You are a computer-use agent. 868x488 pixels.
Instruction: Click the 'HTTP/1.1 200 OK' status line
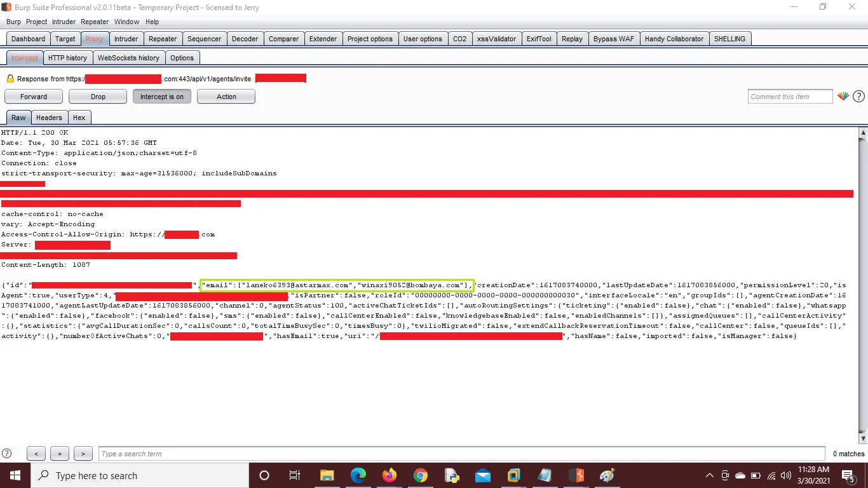click(34, 132)
